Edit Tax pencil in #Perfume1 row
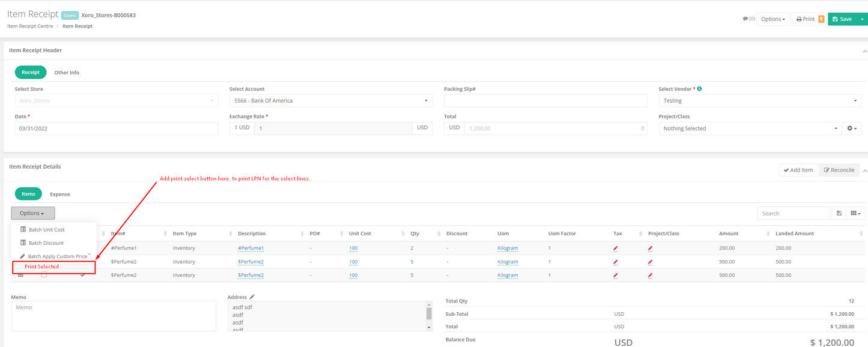868x347 pixels. coord(616,248)
